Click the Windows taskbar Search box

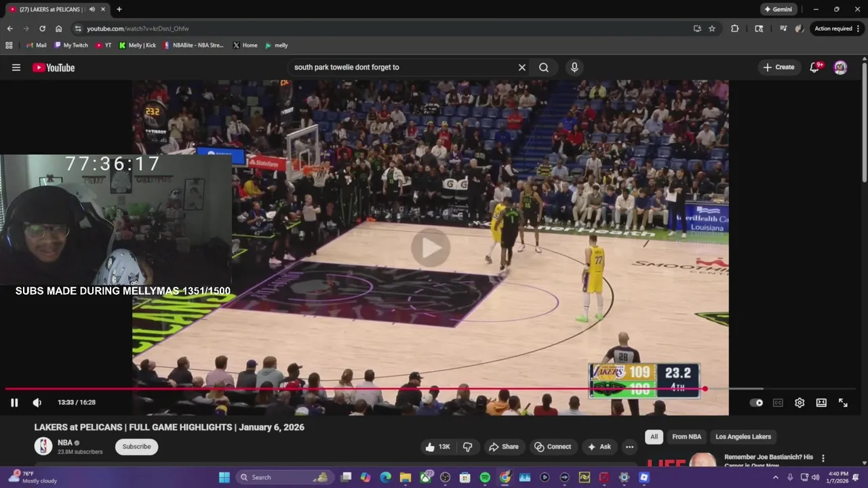pyautogui.click(x=284, y=477)
